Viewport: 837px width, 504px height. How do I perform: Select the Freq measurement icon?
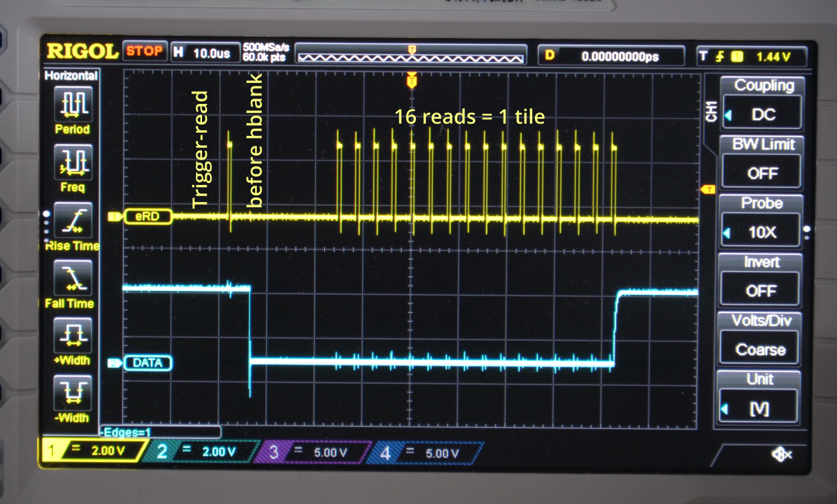pyautogui.click(x=72, y=162)
